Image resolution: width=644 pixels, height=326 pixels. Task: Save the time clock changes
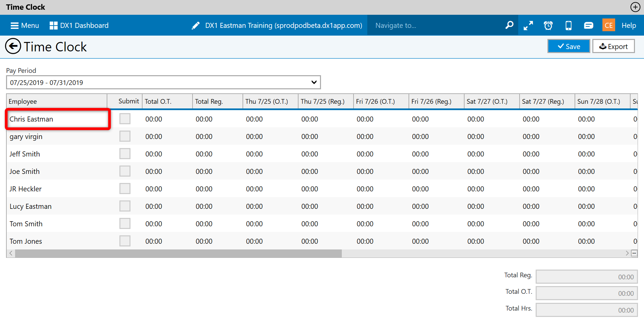(569, 46)
